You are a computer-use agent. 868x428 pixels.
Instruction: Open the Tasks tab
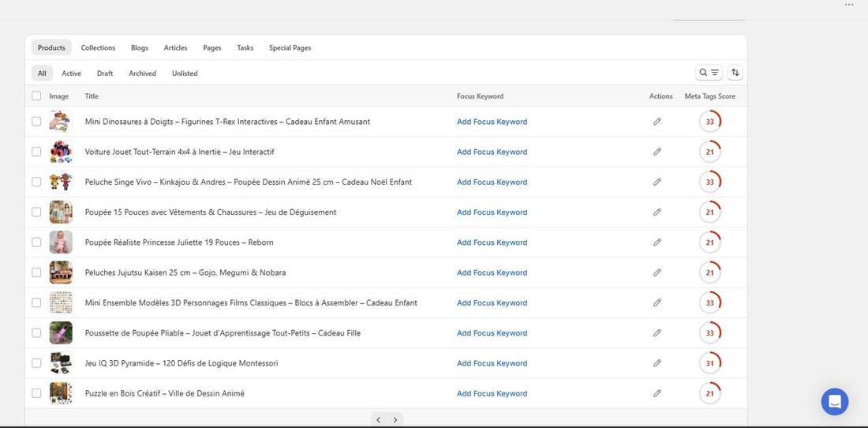coord(245,47)
